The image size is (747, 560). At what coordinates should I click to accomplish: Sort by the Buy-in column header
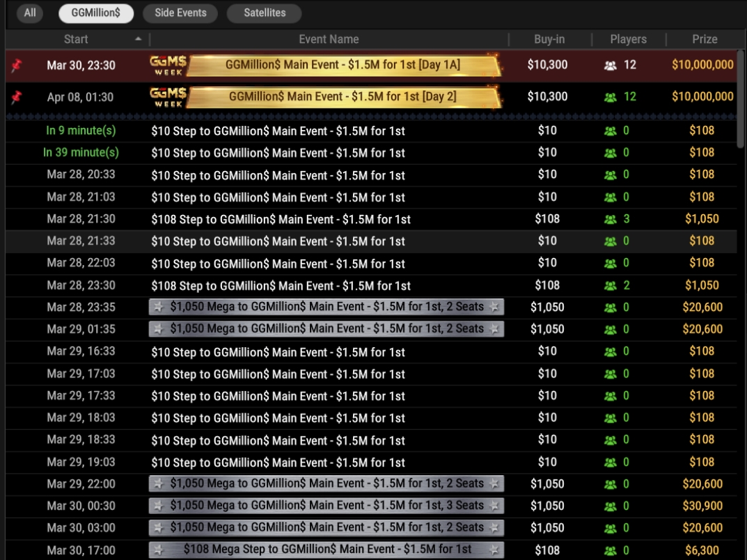[x=549, y=39]
